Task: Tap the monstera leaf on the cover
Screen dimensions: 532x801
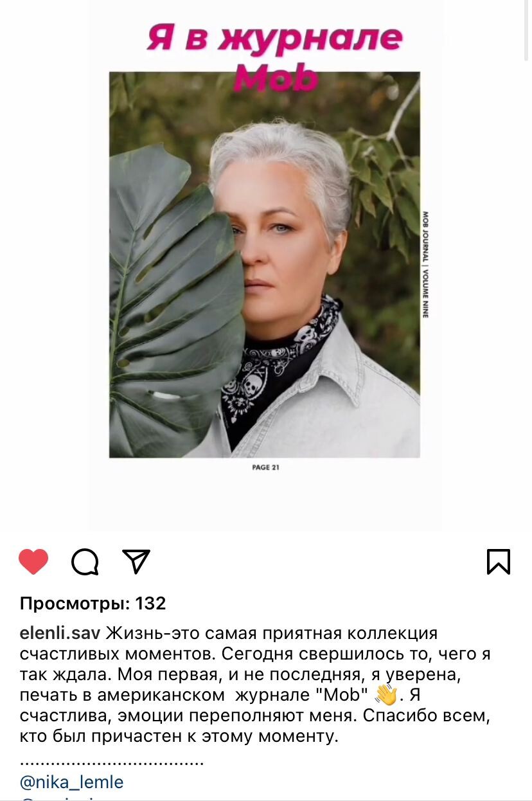Action: pyautogui.click(x=173, y=296)
